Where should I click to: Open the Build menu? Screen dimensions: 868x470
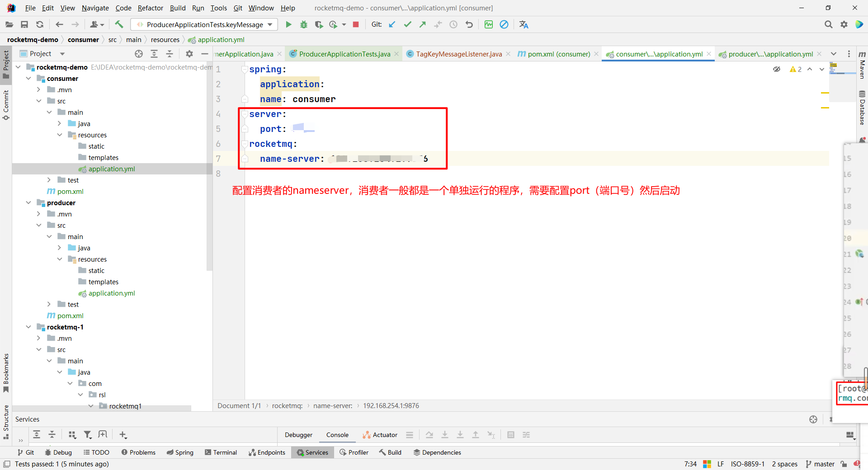178,8
